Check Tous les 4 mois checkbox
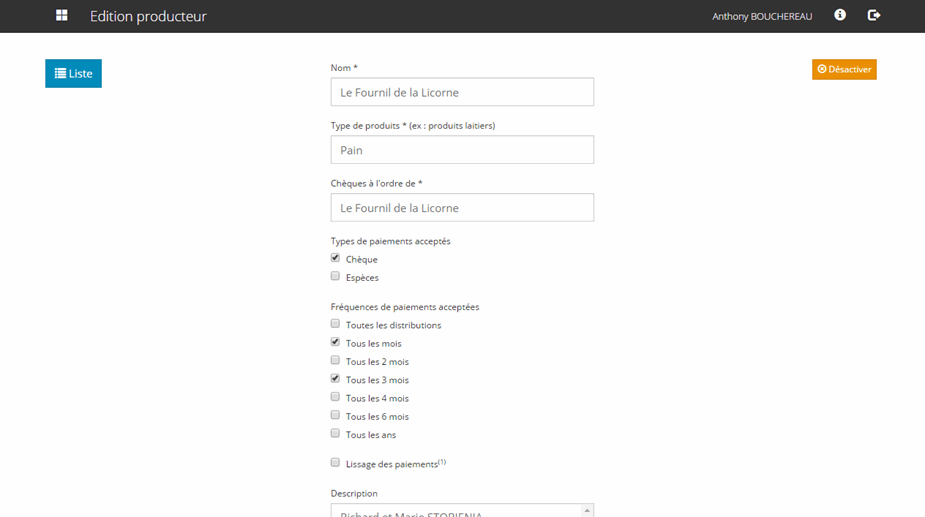Viewport: 925px width, 517px height. point(335,397)
